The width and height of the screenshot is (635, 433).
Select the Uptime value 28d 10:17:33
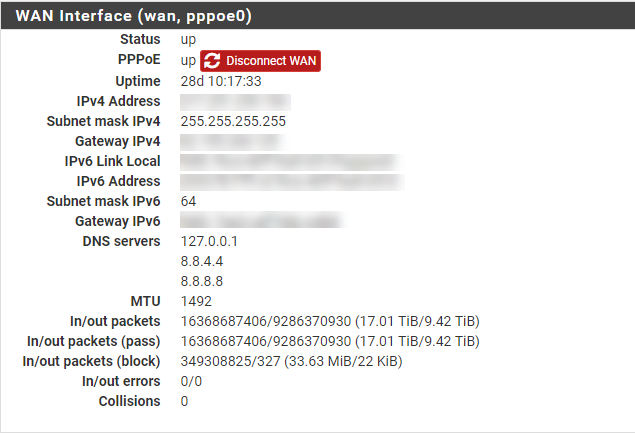(x=221, y=81)
